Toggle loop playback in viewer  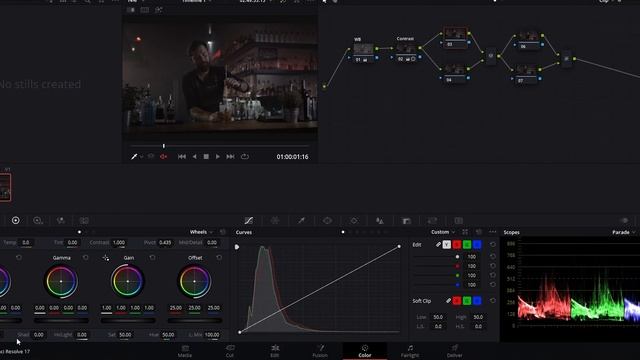coord(244,157)
